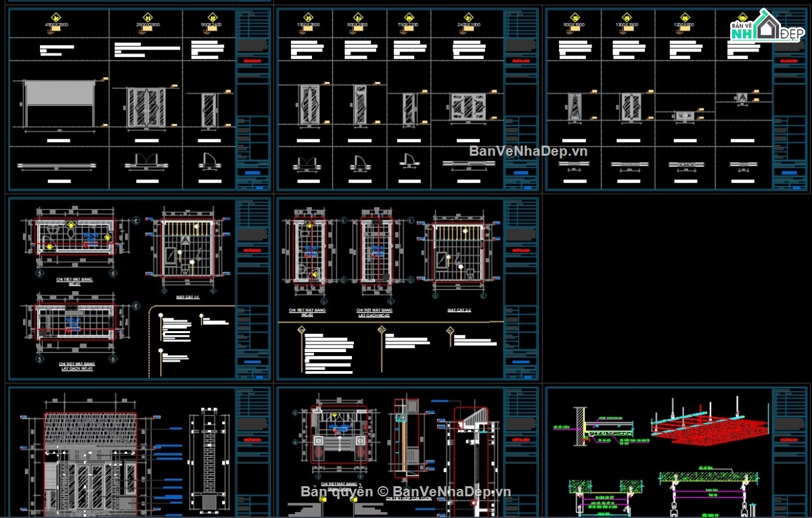The height and width of the screenshot is (518, 812).
Task: Click the yellow diamond tag above 1200X600
Action: [685, 18]
